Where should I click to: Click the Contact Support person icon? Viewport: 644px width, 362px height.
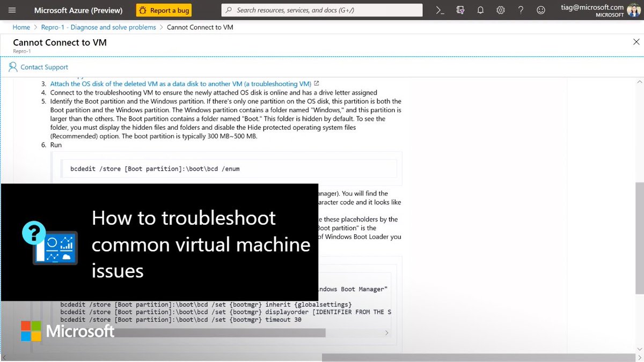13,67
